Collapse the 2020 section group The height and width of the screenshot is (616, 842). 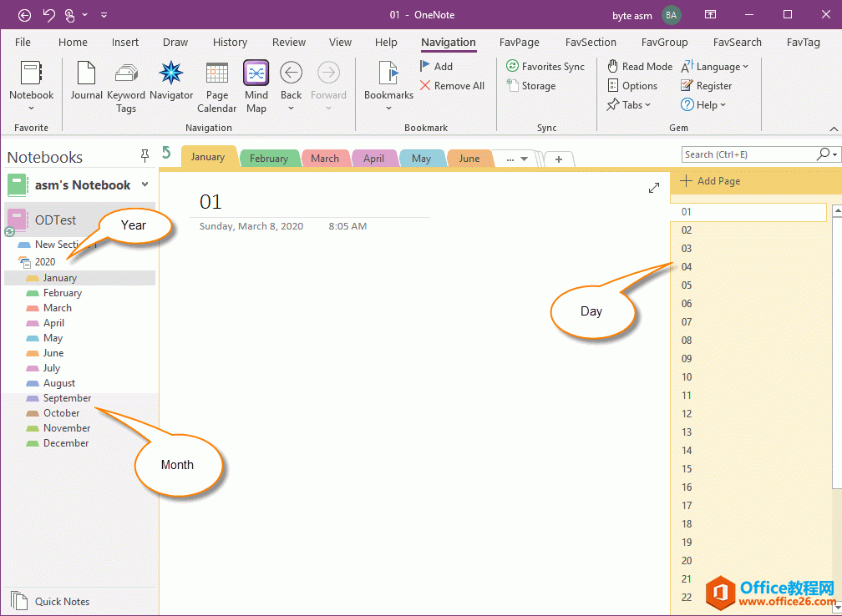coord(24,262)
